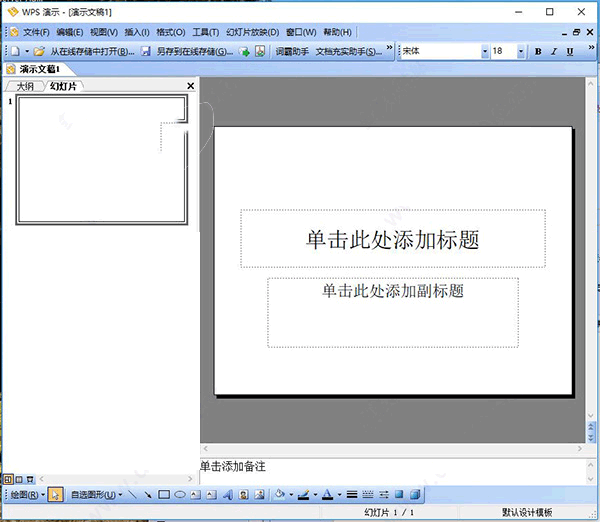Image resolution: width=600 pixels, height=522 pixels.
Task: Open the 文件(F) menu
Action: point(36,32)
